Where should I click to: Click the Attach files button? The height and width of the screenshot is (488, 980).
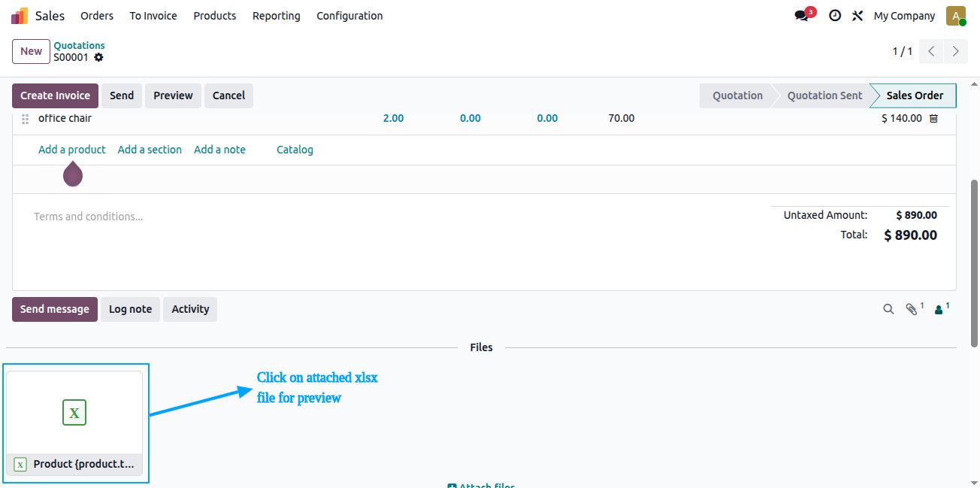481,485
